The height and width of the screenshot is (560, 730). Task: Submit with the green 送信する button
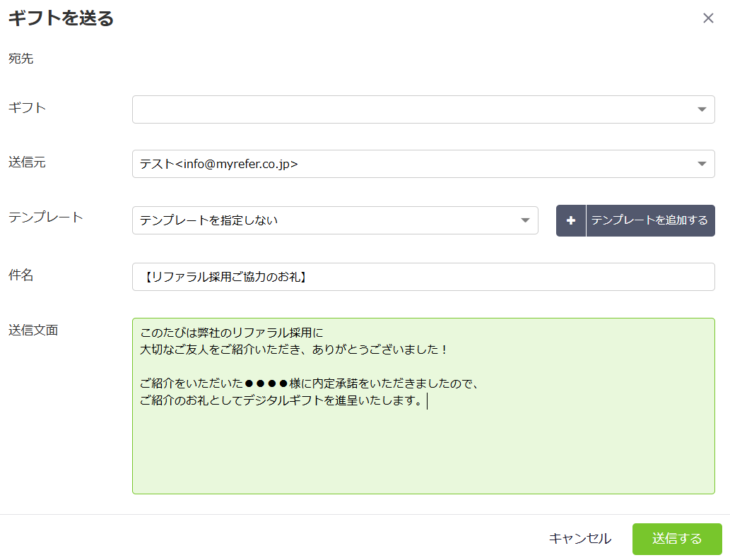pyautogui.click(x=676, y=539)
